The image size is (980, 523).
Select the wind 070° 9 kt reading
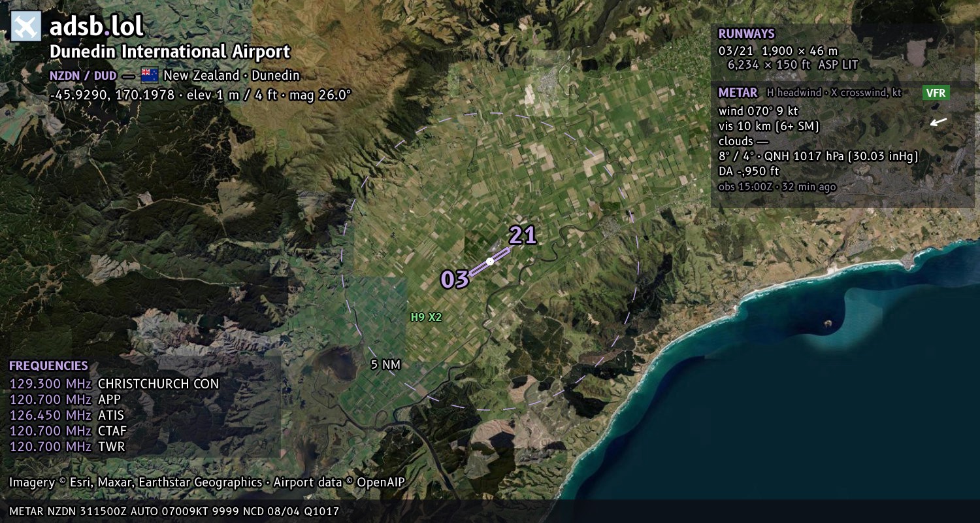(758, 110)
